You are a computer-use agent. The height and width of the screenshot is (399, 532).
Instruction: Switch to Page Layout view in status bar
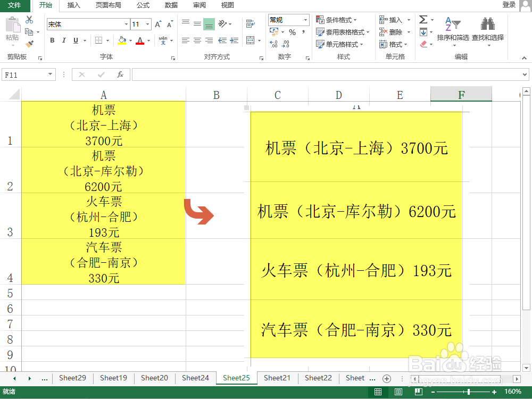click(398, 392)
